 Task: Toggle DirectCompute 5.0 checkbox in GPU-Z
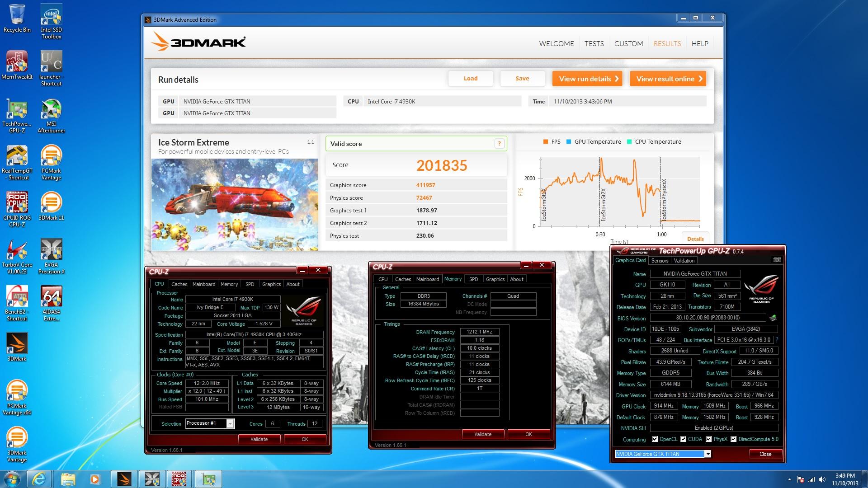(733, 439)
